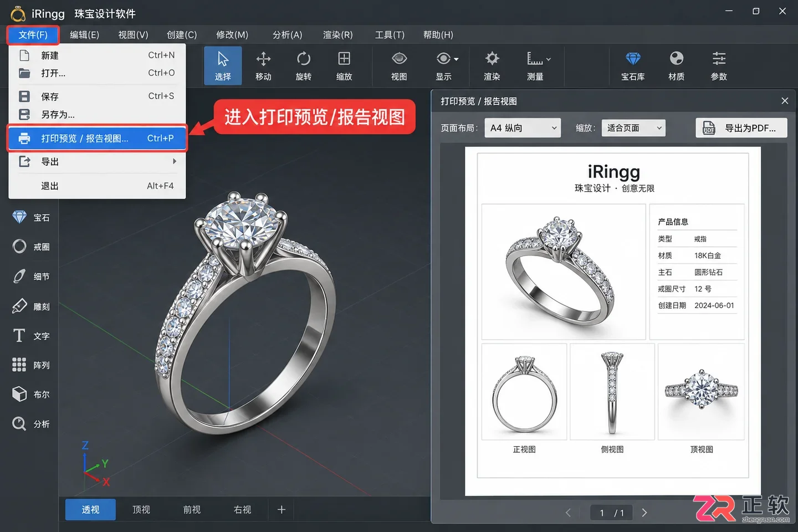
Task: Open the 文件(F) menu
Action: point(33,35)
